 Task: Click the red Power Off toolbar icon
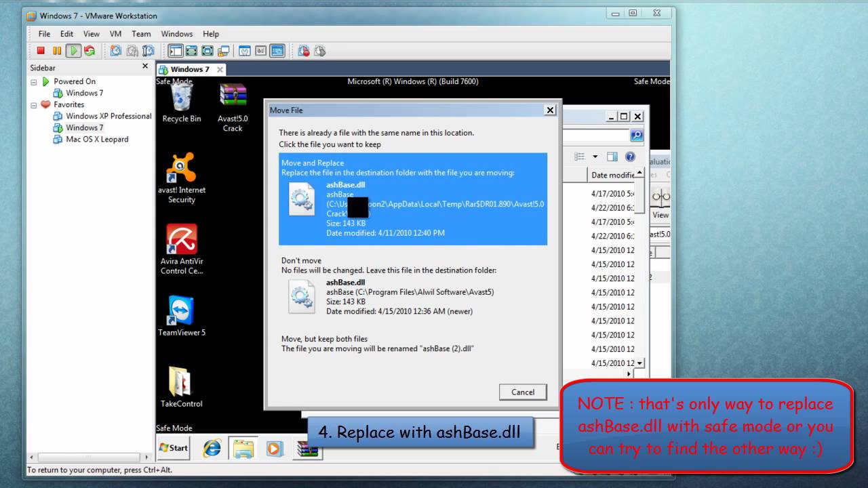(41, 51)
